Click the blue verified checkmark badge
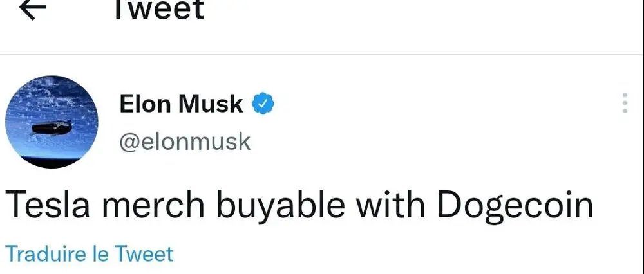 coord(263,104)
